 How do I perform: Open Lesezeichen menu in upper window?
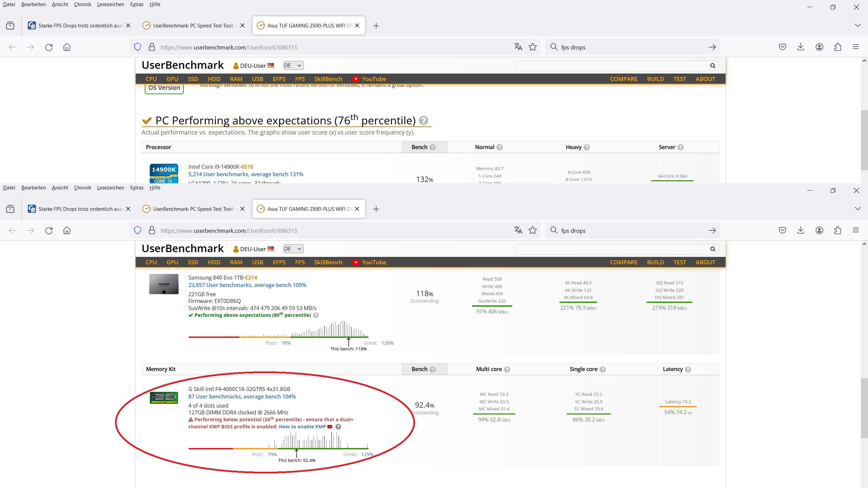pos(111,4)
